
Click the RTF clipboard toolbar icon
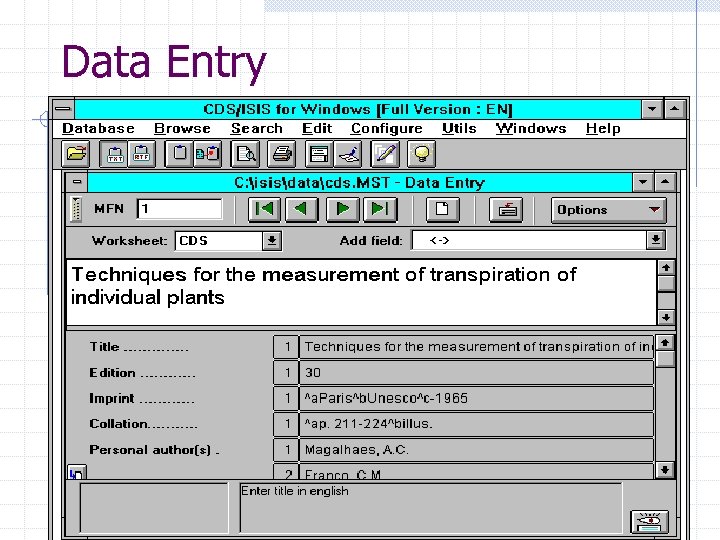141,153
